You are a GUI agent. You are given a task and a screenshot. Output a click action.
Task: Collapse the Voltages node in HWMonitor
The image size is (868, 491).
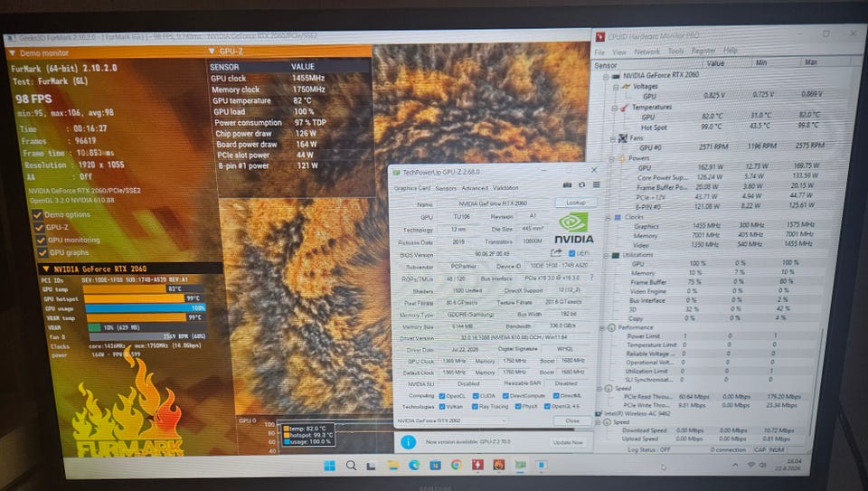[615, 87]
